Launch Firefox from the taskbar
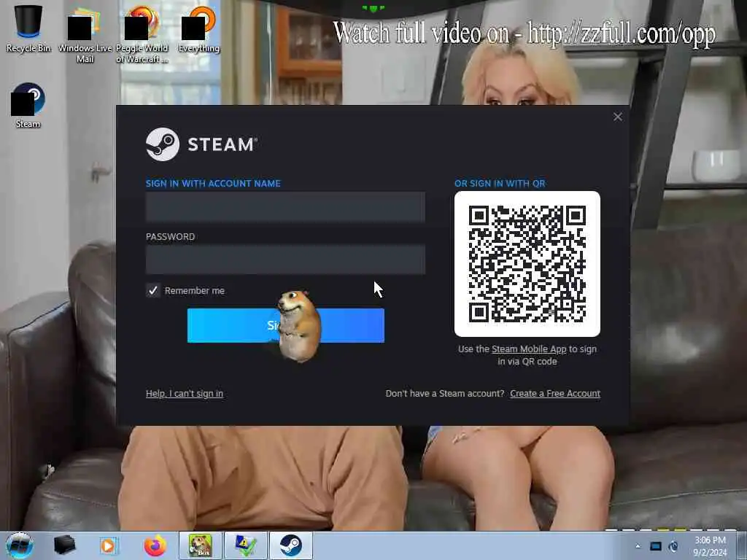Image resolution: width=747 pixels, height=560 pixels. pyautogui.click(x=155, y=545)
